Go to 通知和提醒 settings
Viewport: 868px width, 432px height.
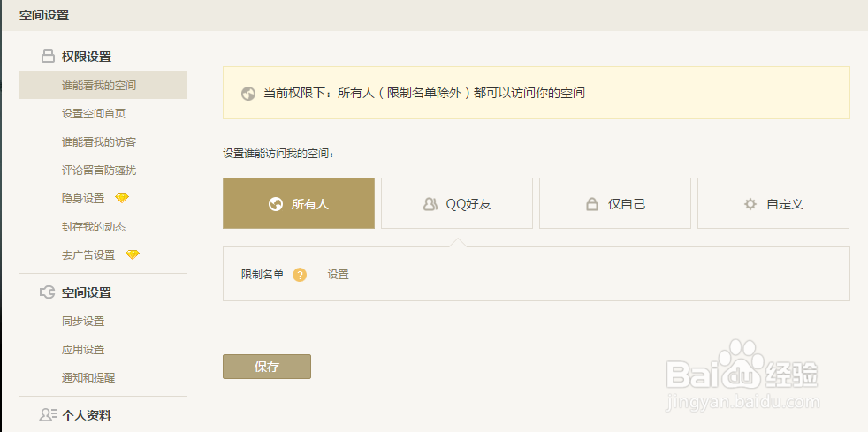click(88, 377)
